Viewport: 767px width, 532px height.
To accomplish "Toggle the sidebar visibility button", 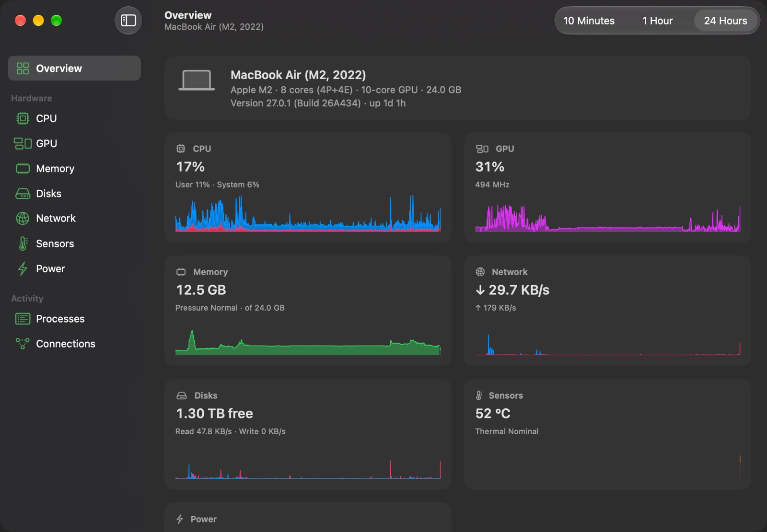I will [x=128, y=21].
